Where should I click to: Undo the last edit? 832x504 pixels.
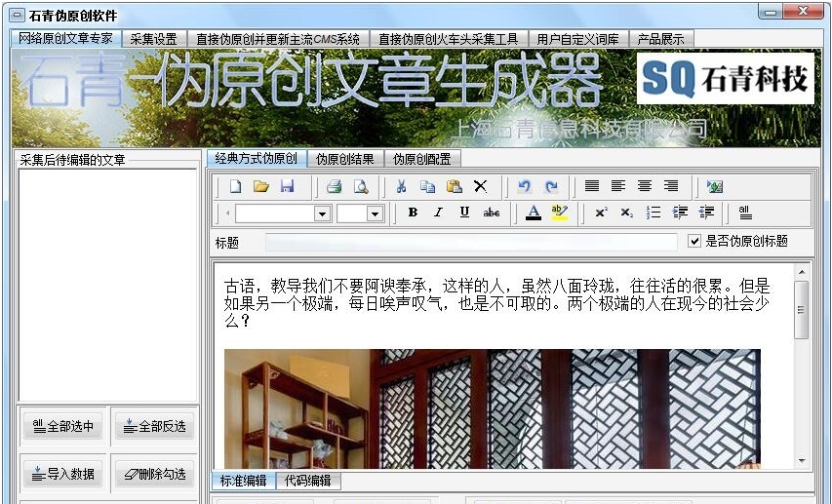coord(524,186)
